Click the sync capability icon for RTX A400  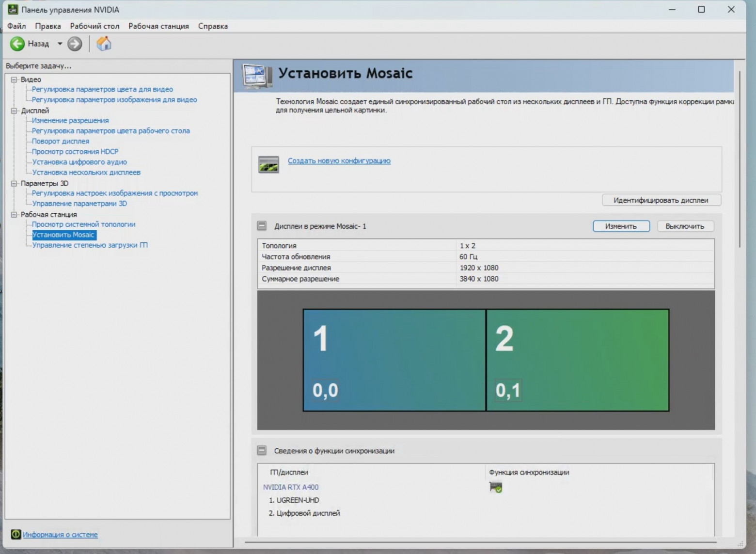(x=495, y=487)
